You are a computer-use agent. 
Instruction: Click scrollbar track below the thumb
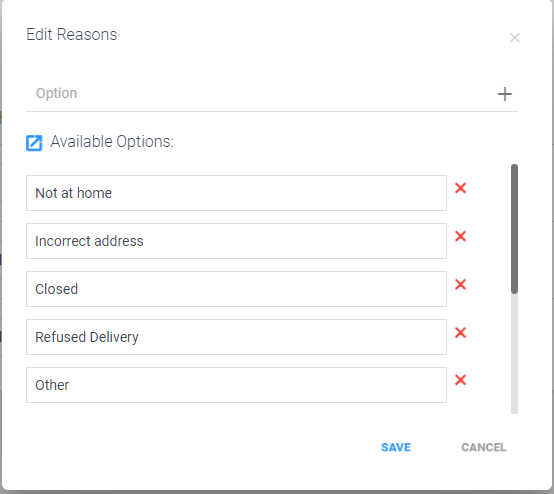[x=514, y=353]
